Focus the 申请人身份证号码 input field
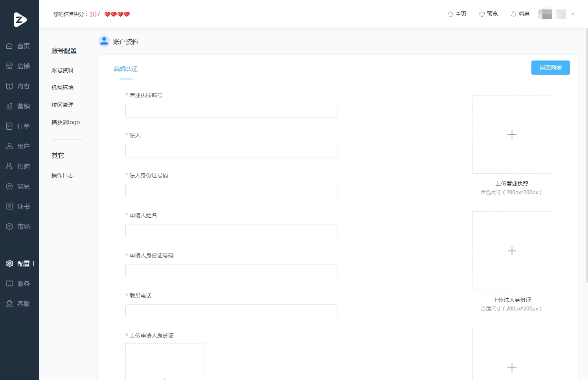 pos(232,271)
